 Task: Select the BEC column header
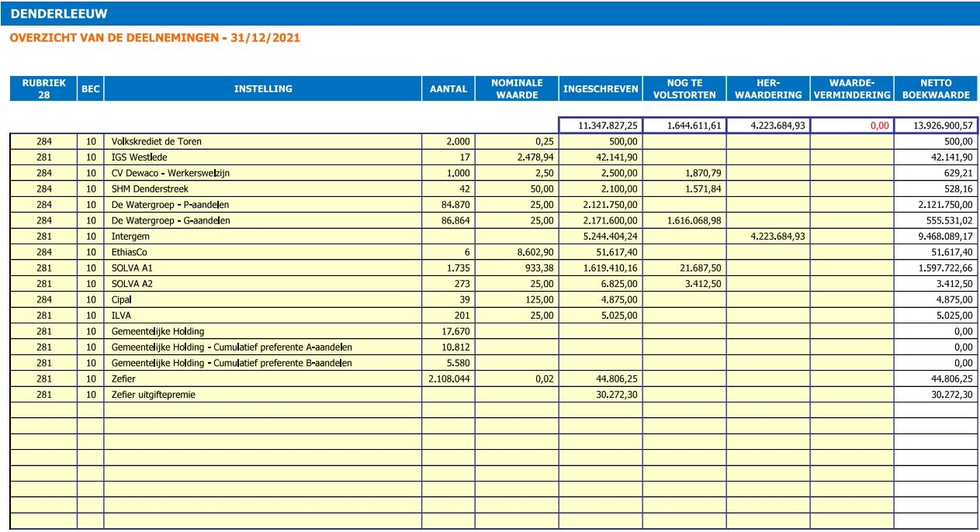(x=90, y=88)
